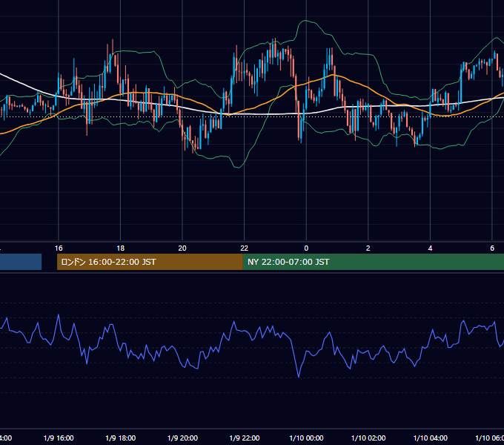This screenshot has height=445, width=504.
Task: Select the 0 hour label on upper axis
Action: click(306, 248)
